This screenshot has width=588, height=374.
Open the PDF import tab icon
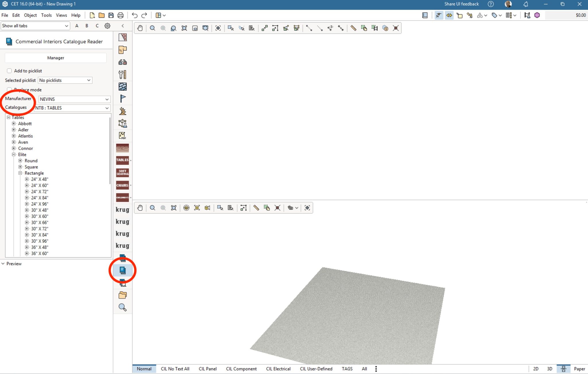coord(123,135)
